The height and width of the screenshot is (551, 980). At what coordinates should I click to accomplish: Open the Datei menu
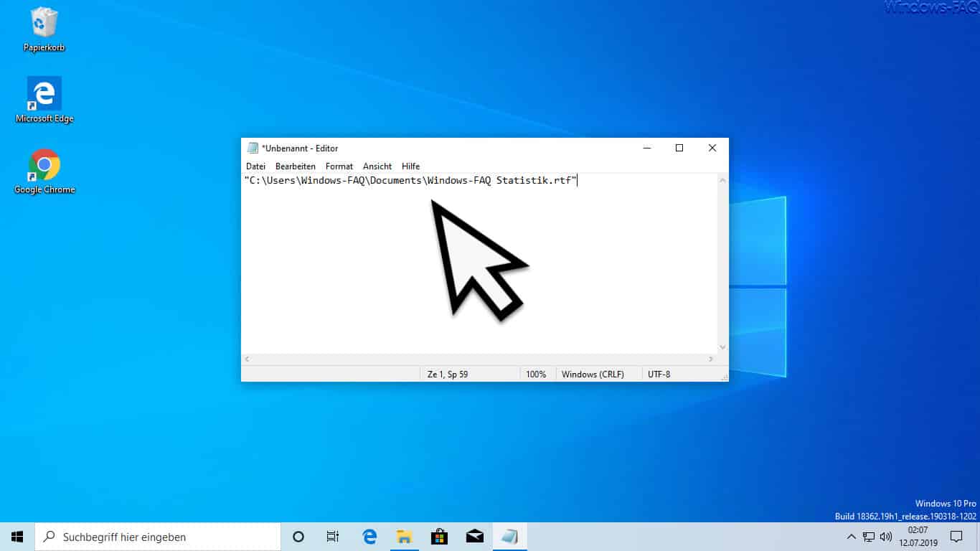click(x=255, y=166)
